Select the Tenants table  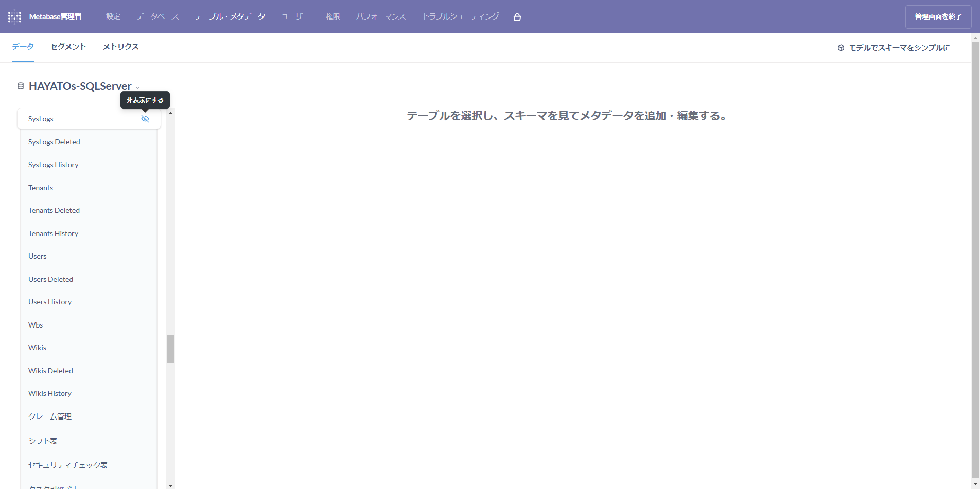point(89,188)
